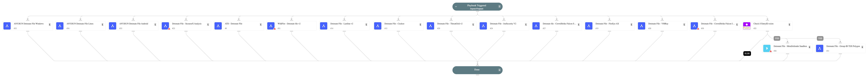Open info for Detonate File - Lastline v2

[366, 25]
